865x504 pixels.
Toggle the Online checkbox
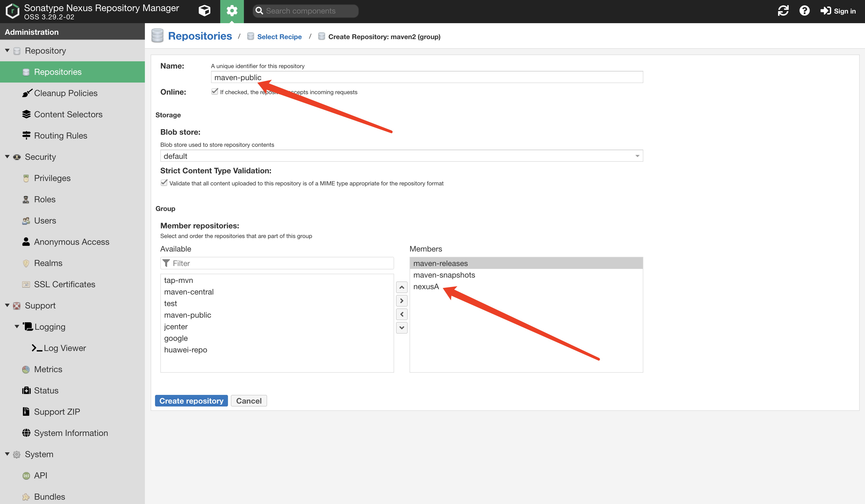click(215, 92)
